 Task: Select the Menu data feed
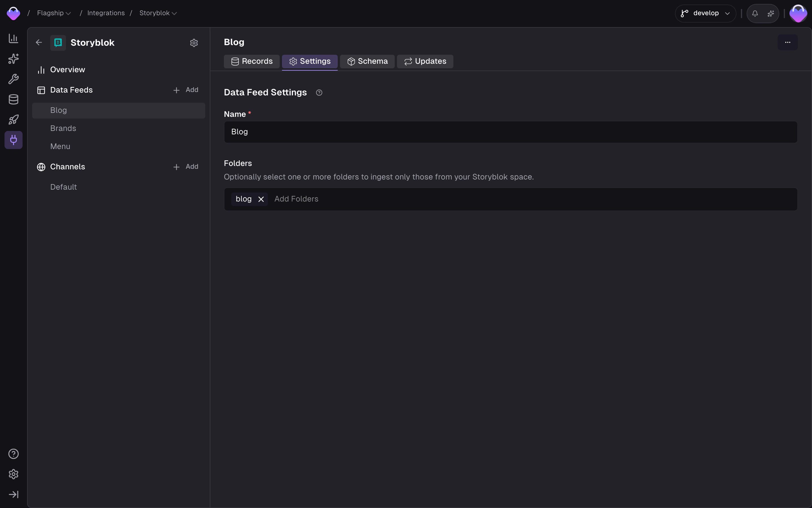point(118,146)
